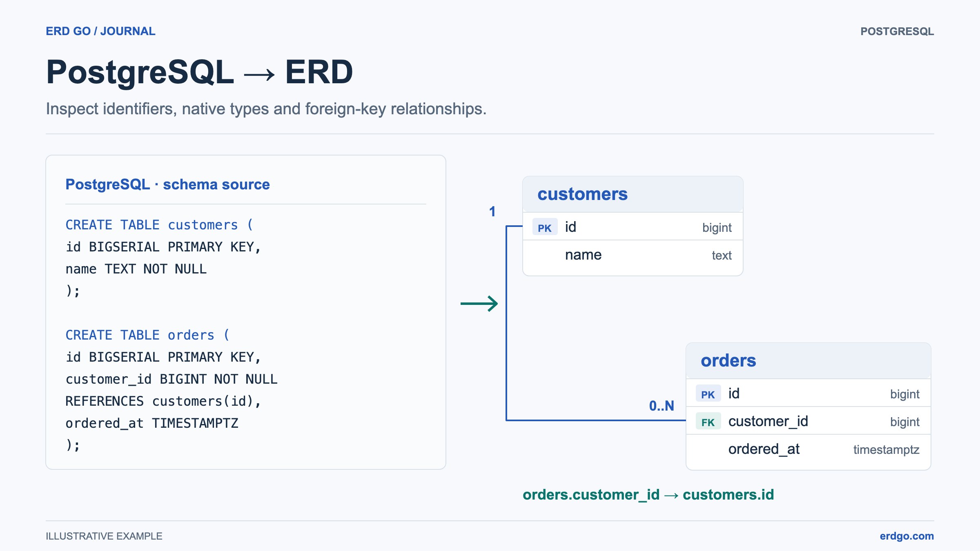Select 'CREATE TABLE orders (' code line

tap(147, 335)
